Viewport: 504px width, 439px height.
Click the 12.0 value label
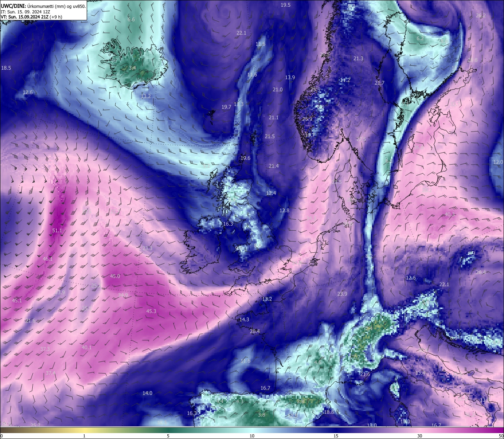point(498,162)
